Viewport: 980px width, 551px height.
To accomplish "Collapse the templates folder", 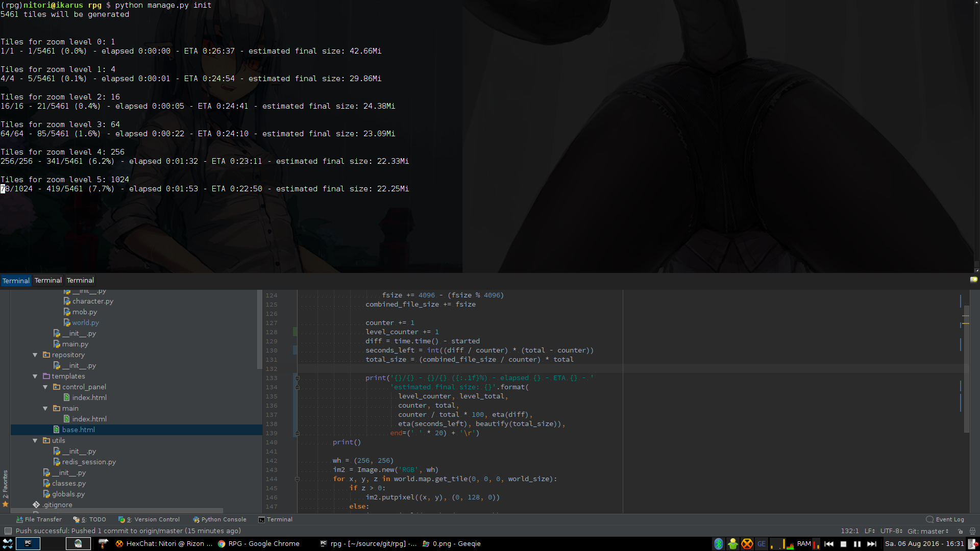I will (x=35, y=377).
